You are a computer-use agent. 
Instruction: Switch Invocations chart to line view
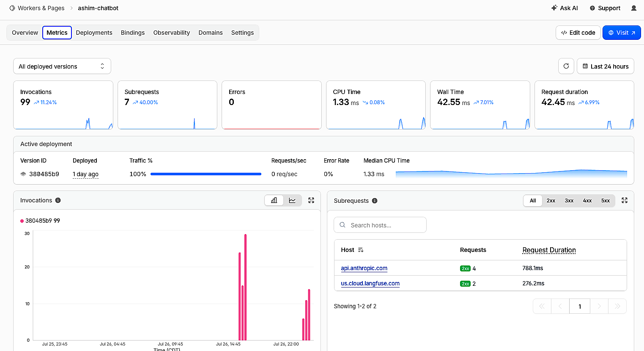pyautogui.click(x=292, y=200)
